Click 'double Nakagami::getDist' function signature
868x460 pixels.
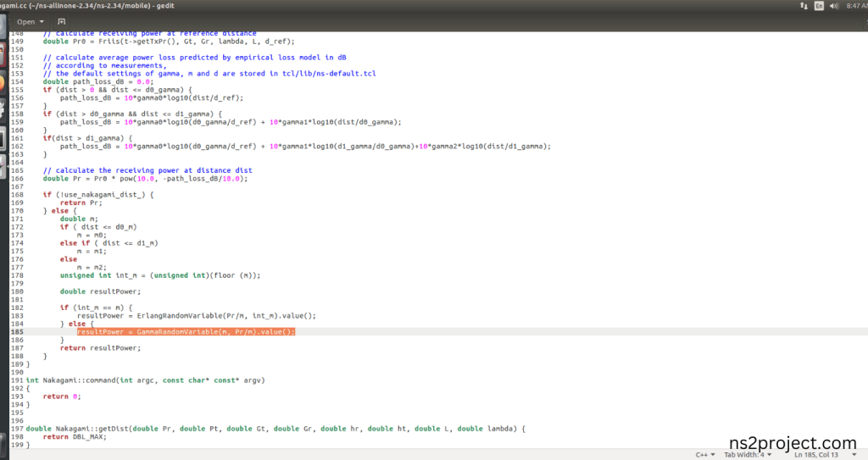(x=275, y=429)
